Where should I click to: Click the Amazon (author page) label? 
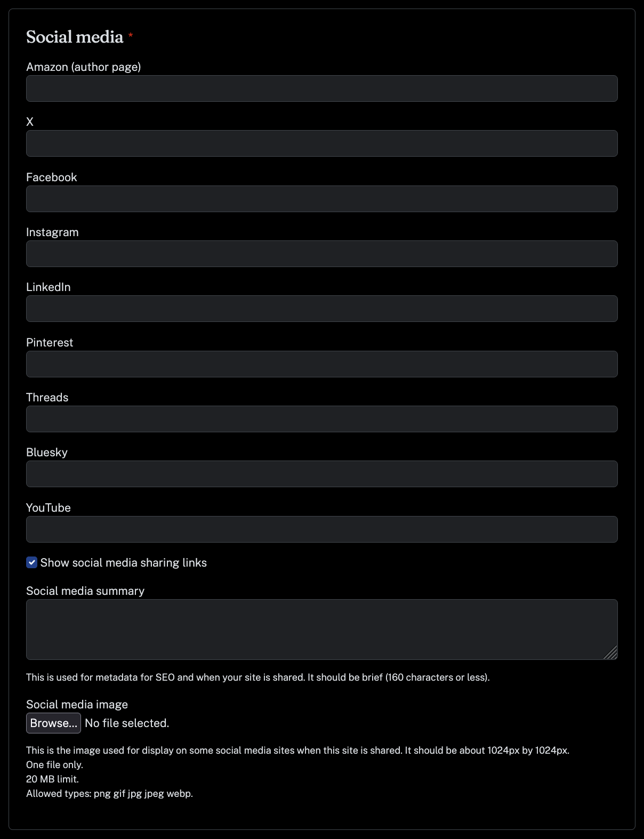(x=84, y=67)
